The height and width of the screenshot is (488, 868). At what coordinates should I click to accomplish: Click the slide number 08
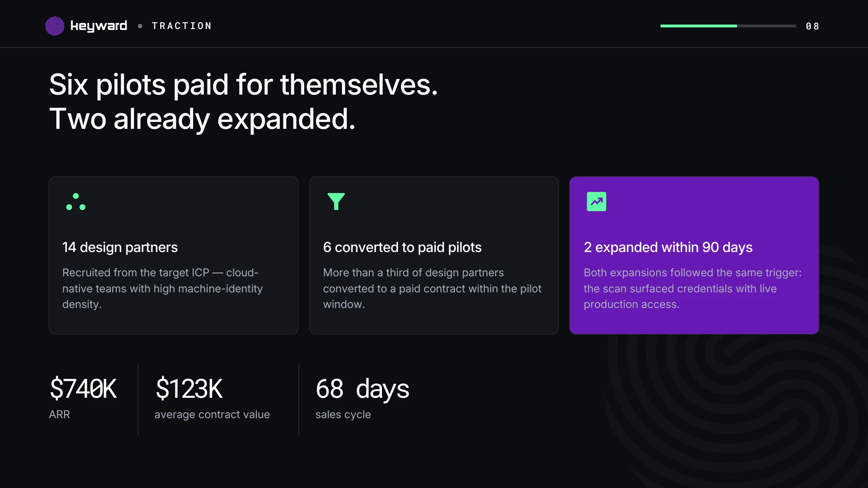812,26
